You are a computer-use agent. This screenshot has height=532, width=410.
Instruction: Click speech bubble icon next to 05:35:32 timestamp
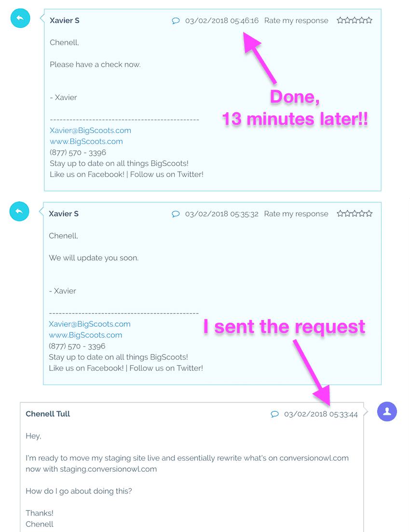click(176, 214)
